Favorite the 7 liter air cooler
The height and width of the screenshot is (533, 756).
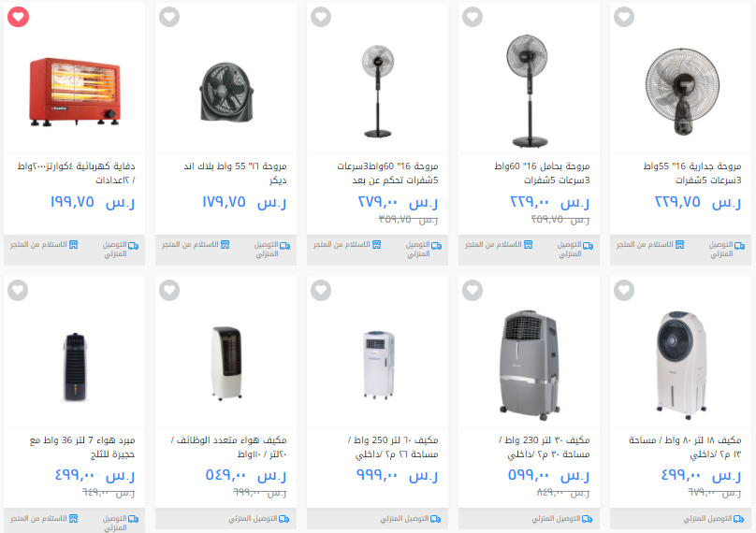19,290
